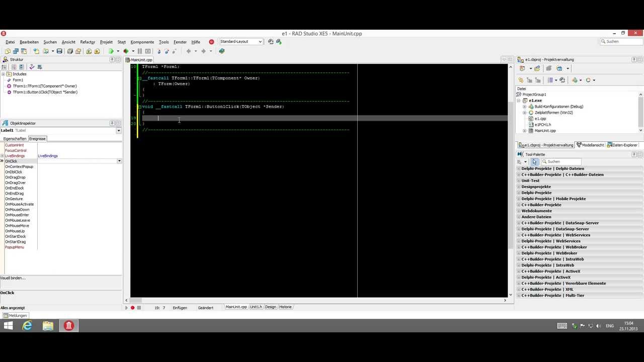Screen dimensions: 644x362
Task: Expand C++Builder-Projekte | DataSnap-Server category
Action: coord(519,223)
